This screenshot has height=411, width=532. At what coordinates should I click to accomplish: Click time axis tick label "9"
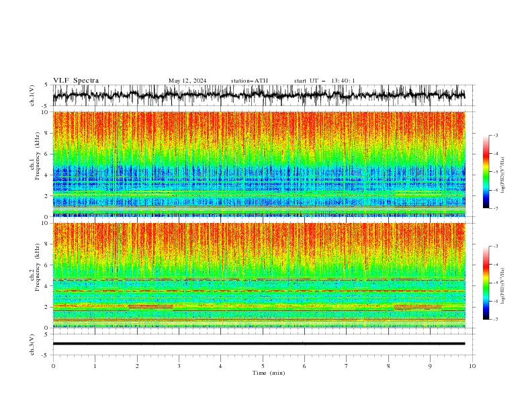[430, 366]
